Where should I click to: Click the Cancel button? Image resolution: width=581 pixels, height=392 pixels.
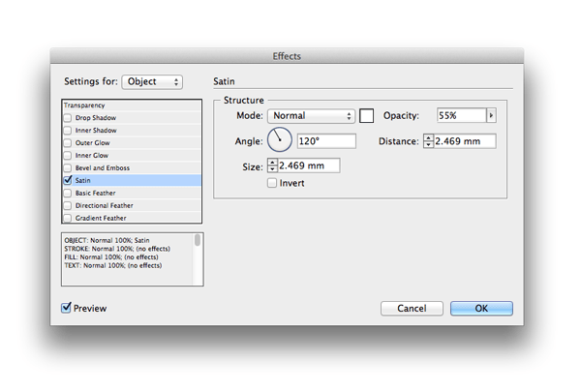(x=412, y=308)
